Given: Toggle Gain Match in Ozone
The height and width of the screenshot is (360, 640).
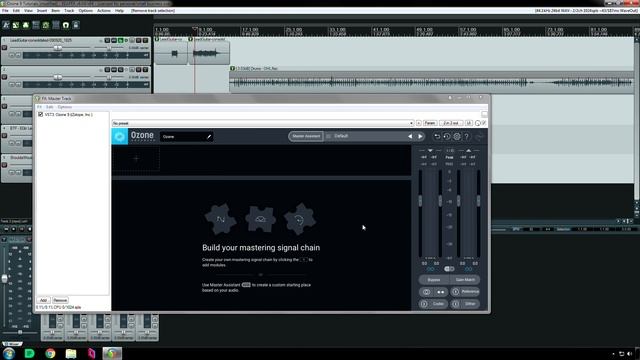Looking at the screenshot, I should coord(465,280).
